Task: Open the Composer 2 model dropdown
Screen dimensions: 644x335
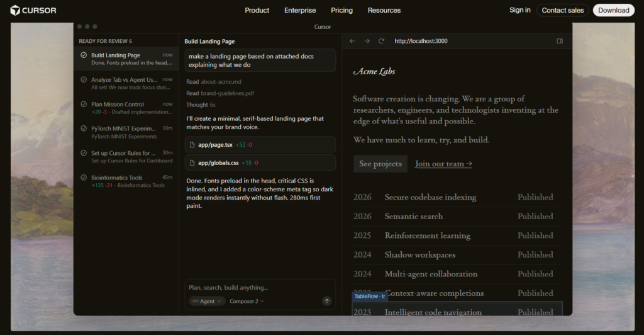Action: click(x=247, y=301)
